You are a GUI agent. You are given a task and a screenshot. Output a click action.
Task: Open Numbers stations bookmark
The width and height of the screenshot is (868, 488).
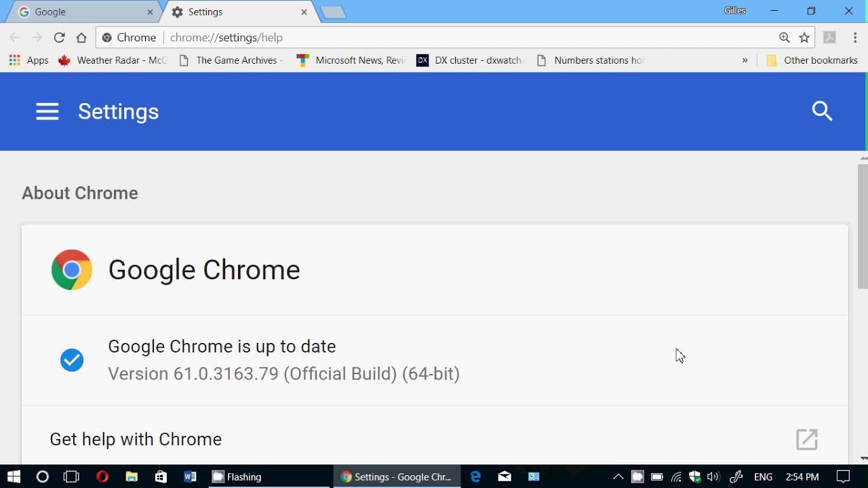tap(589, 60)
